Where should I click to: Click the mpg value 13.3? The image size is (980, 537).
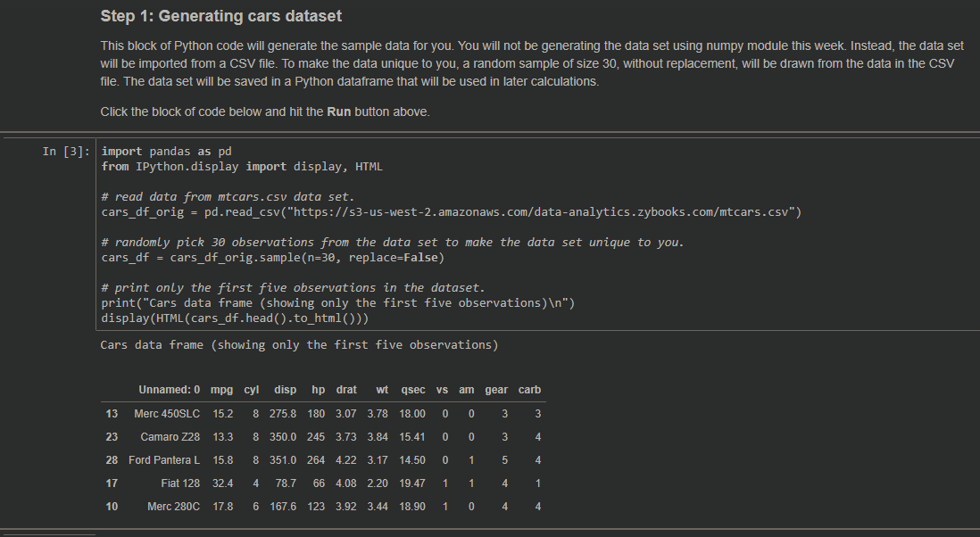click(222, 437)
